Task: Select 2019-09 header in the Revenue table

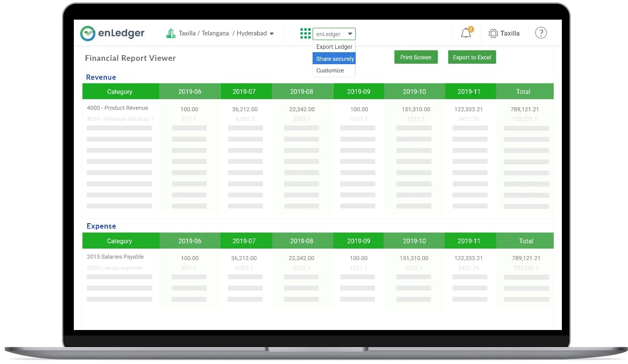Action: pyautogui.click(x=359, y=91)
